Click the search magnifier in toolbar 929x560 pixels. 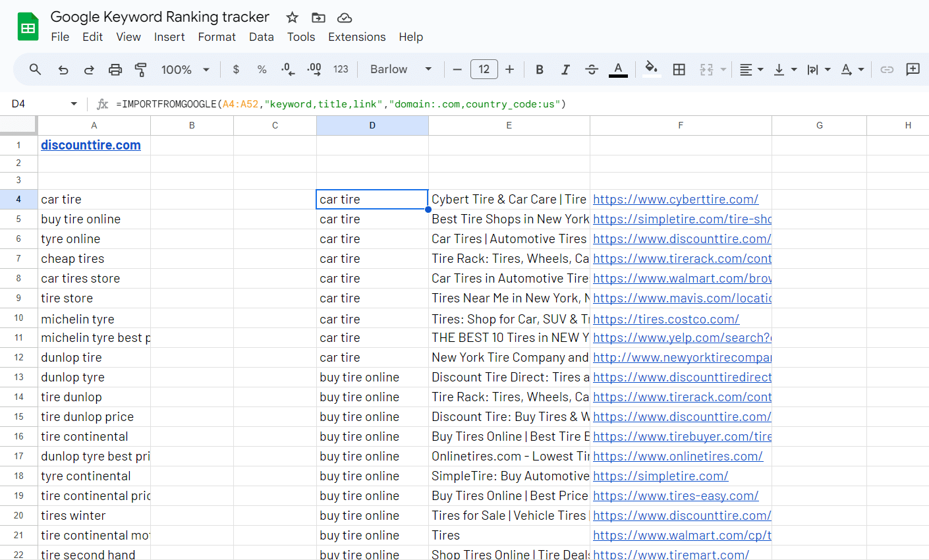click(x=36, y=70)
